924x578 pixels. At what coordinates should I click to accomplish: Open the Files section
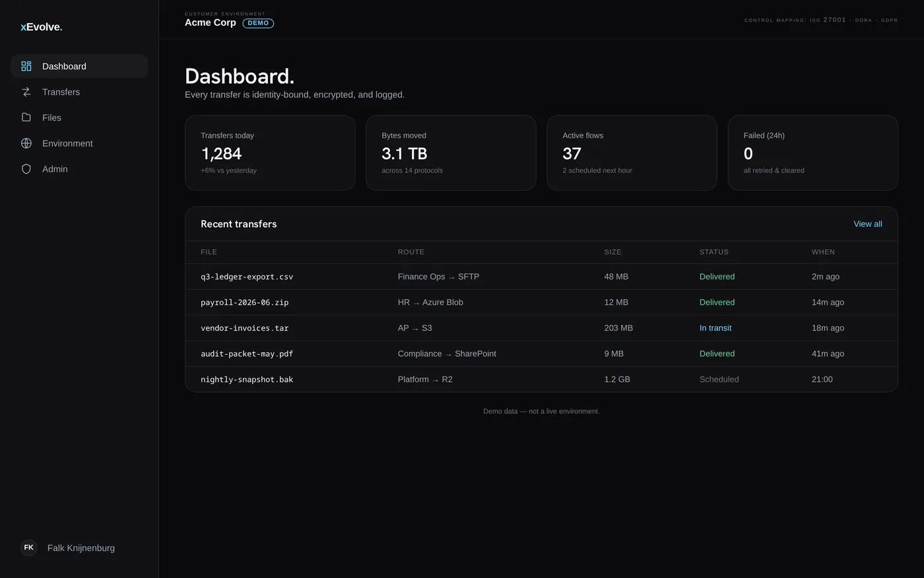point(79,118)
